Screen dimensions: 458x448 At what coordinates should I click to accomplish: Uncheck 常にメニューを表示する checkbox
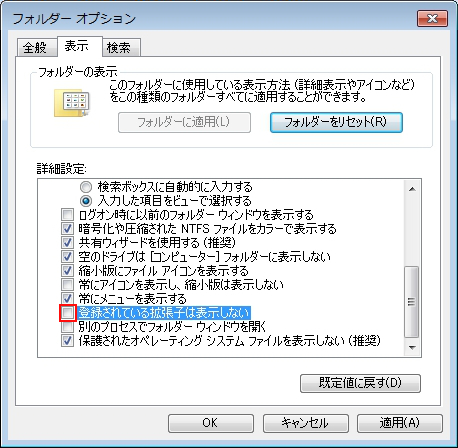click(x=67, y=298)
